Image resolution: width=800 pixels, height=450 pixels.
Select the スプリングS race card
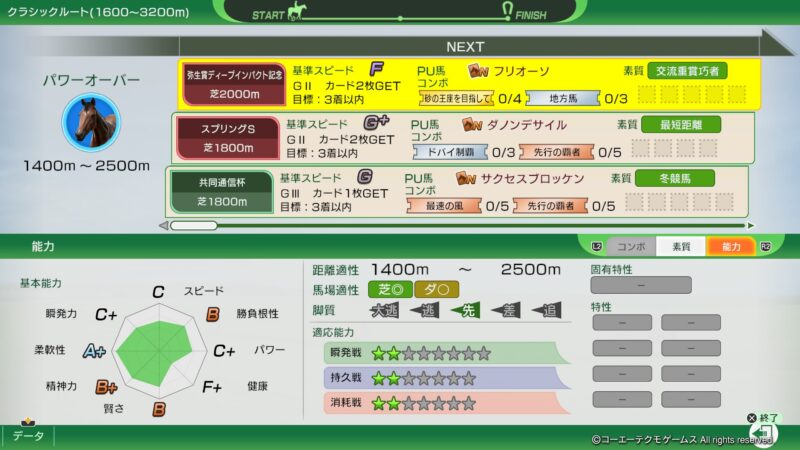pyautogui.click(x=228, y=138)
